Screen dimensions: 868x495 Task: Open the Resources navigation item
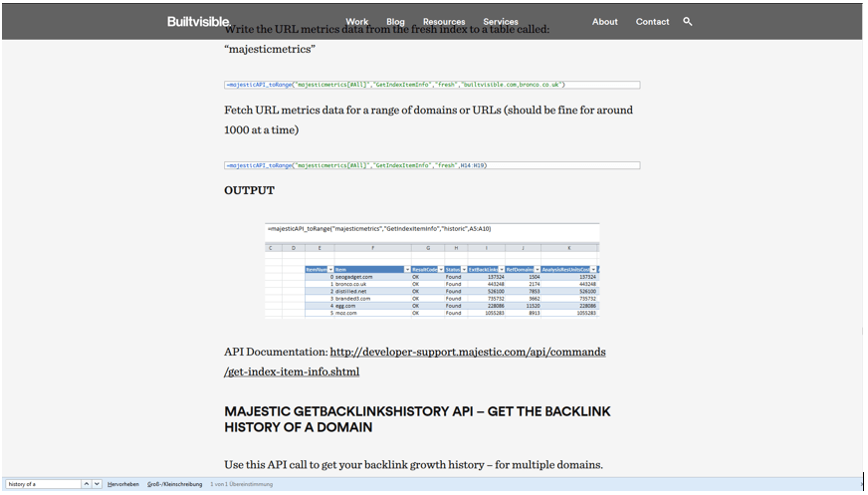[x=444, y=22]
